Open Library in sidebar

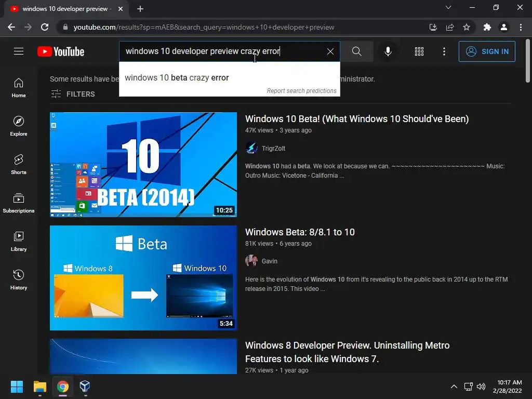[x=19, y=241]
